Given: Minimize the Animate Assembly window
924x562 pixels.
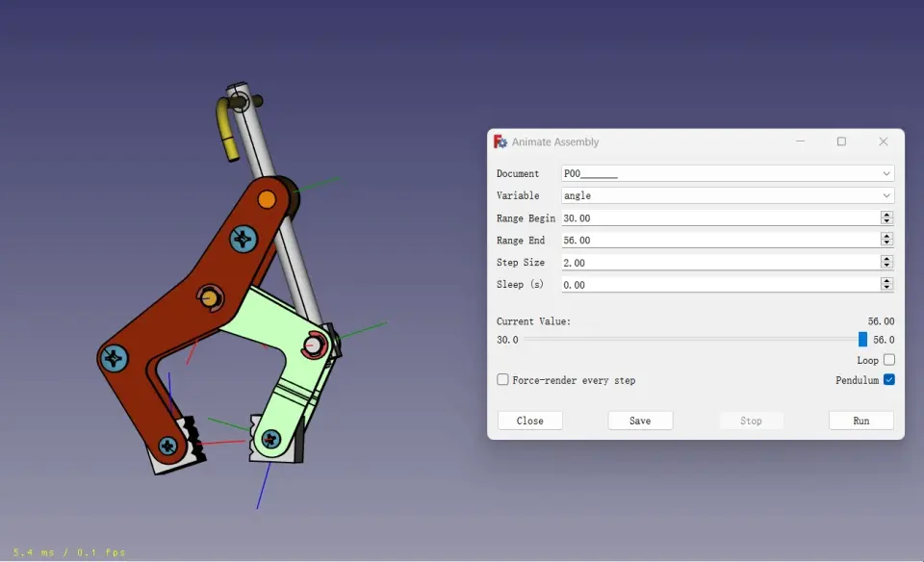Looking at the screenshot, I should coord(800,141).
